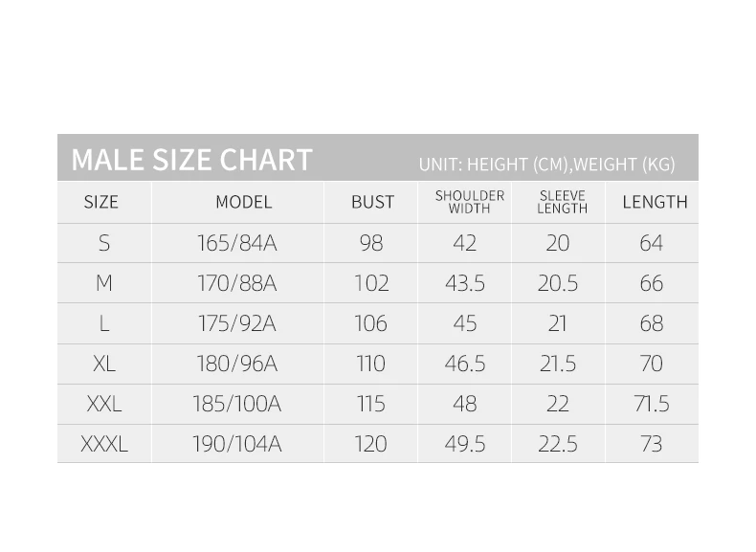Click model value 175/92A
Screen dimensions: 756x552
[237, 323]
